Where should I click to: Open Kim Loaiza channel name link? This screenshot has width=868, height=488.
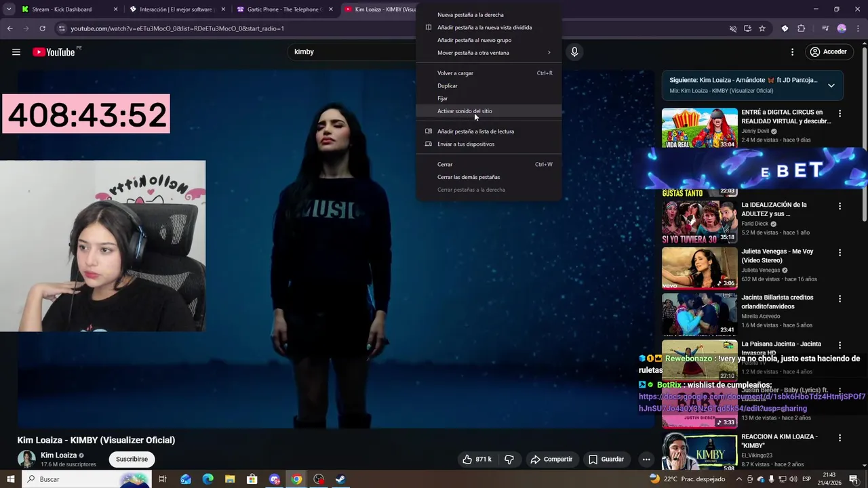(x=58, y=455)
